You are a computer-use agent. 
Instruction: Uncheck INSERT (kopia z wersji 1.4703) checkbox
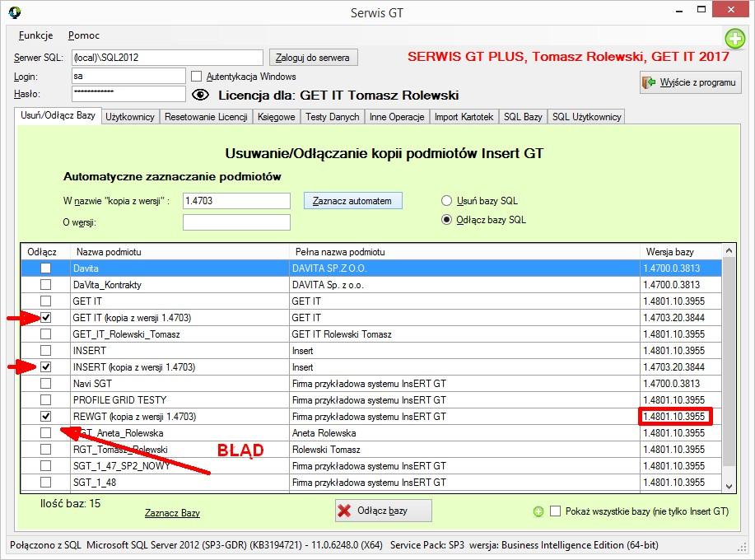[45, 367]
